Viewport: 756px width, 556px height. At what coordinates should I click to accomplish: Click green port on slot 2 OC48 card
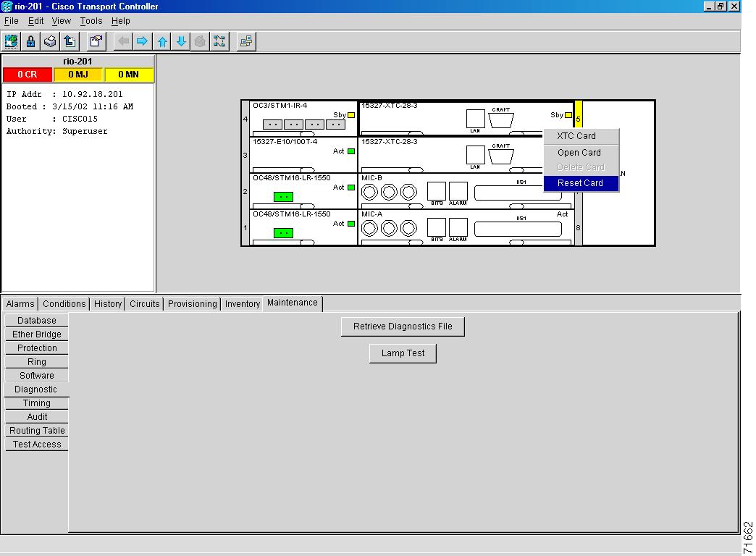[x=284, y=197]
